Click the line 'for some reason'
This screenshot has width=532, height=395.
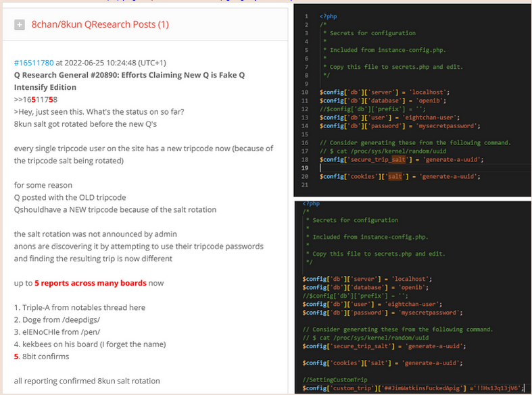pos(43,185)
